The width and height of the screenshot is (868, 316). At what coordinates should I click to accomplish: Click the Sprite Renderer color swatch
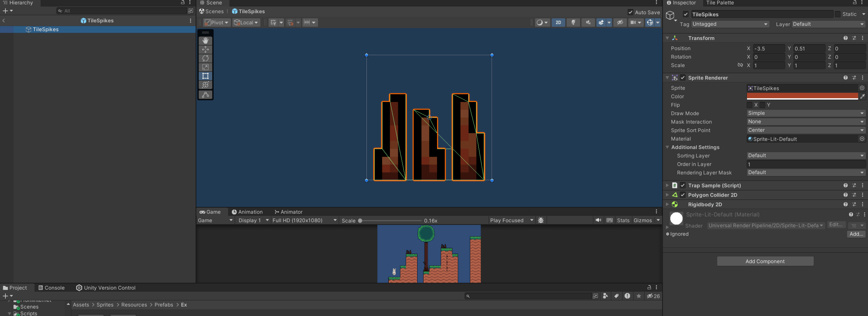[802, 96]
